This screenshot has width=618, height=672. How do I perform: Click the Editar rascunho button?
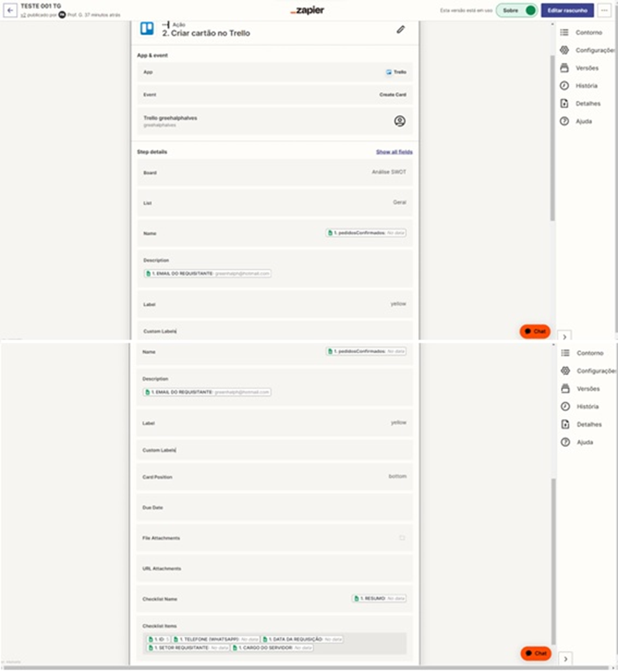coord(567,10)
